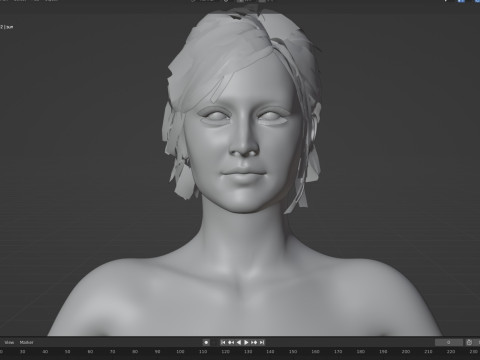Open the timeline View menu
Viewport: 480px width, 360px height.
[x=9, y=342]
